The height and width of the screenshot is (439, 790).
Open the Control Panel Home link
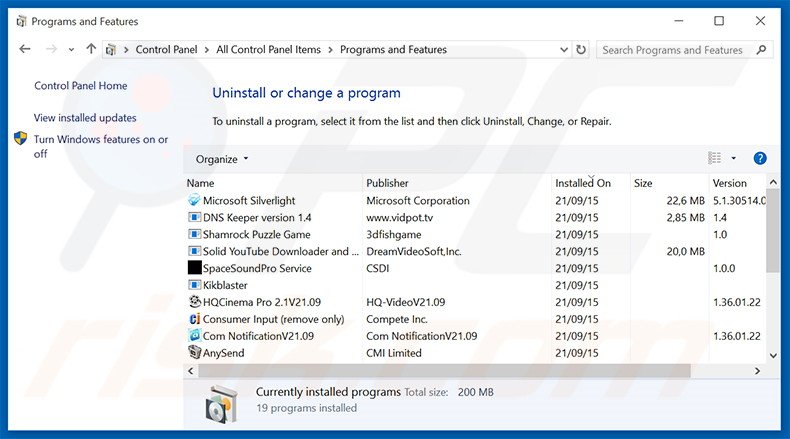(x=80, y=86)
